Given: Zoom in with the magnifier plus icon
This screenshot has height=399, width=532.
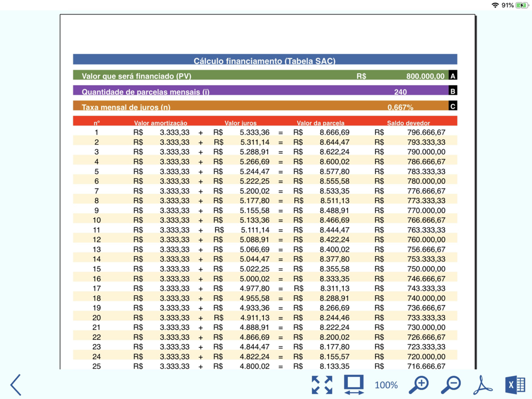Looking at the screenshot, I should tap(419, 385).
